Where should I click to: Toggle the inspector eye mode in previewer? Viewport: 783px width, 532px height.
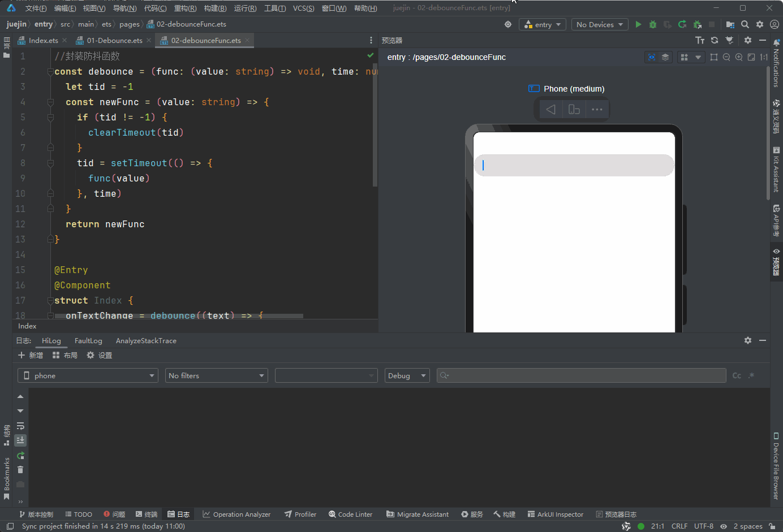pos(652,57)
